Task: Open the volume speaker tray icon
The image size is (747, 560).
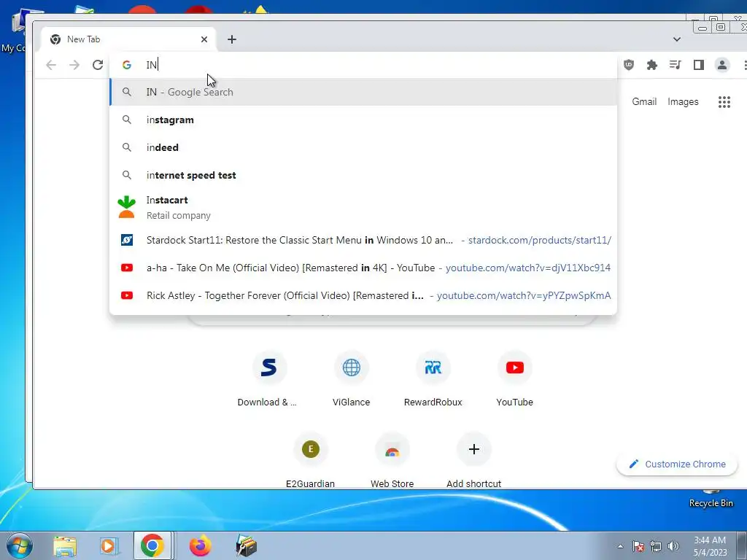Action: [x=673, y=546]
